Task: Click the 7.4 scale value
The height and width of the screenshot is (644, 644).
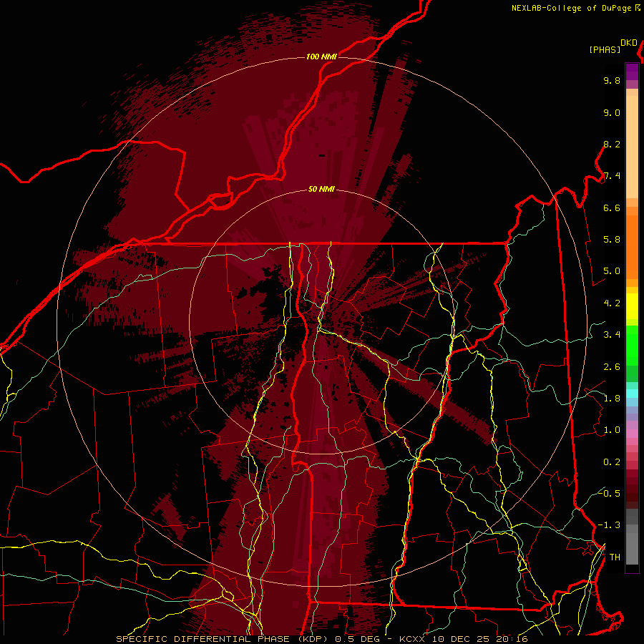Action: point(612,176)
